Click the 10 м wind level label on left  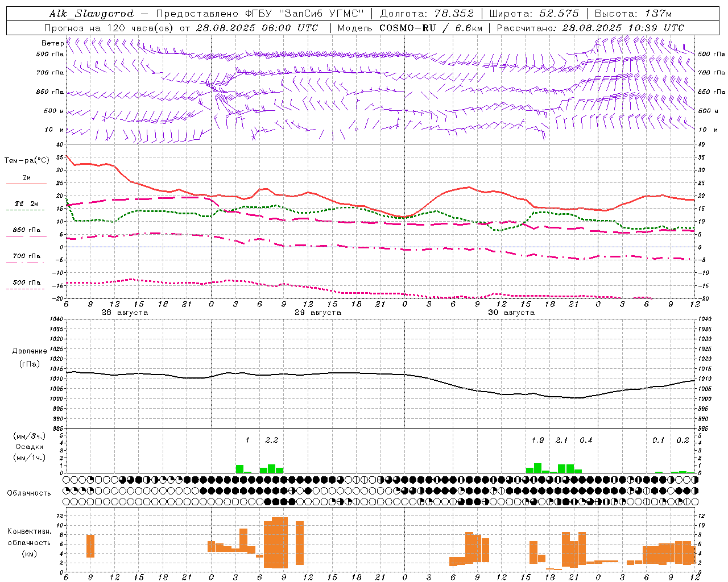tap(55, 130)
